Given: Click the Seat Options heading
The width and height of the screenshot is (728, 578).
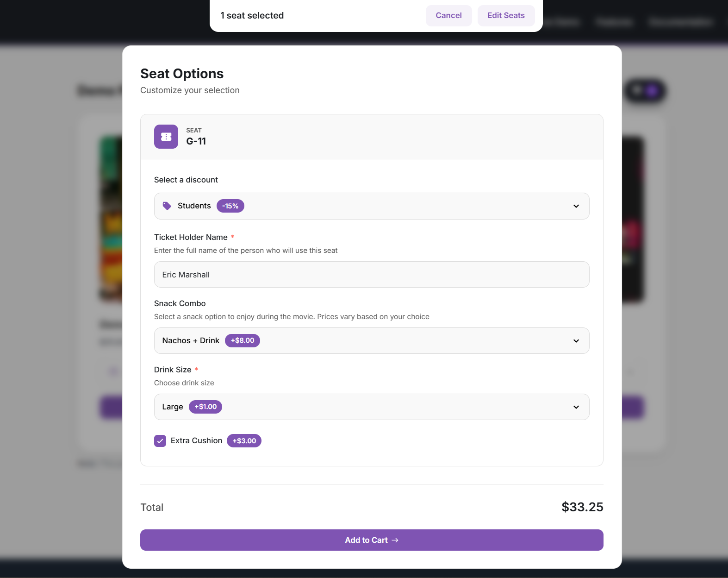Looking at the screenshot, I should 182,74.
